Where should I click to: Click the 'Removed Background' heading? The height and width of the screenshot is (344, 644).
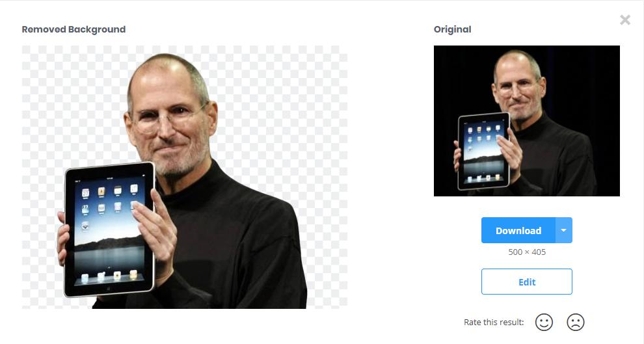coord(74,29)
